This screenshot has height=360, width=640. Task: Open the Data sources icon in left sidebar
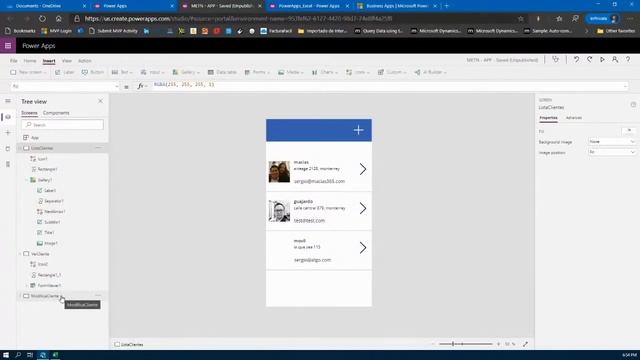point(8,149)
